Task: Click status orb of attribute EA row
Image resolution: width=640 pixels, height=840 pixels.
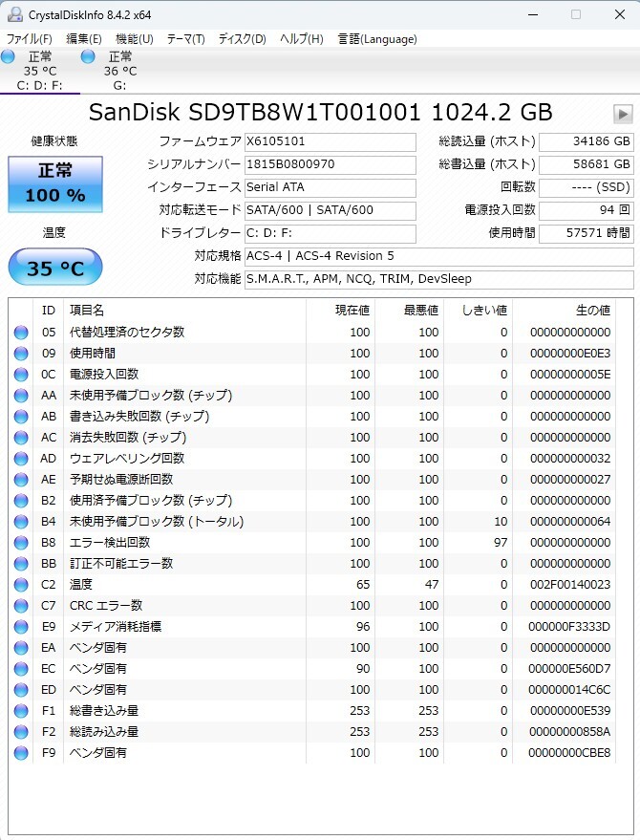Action: 21,648
